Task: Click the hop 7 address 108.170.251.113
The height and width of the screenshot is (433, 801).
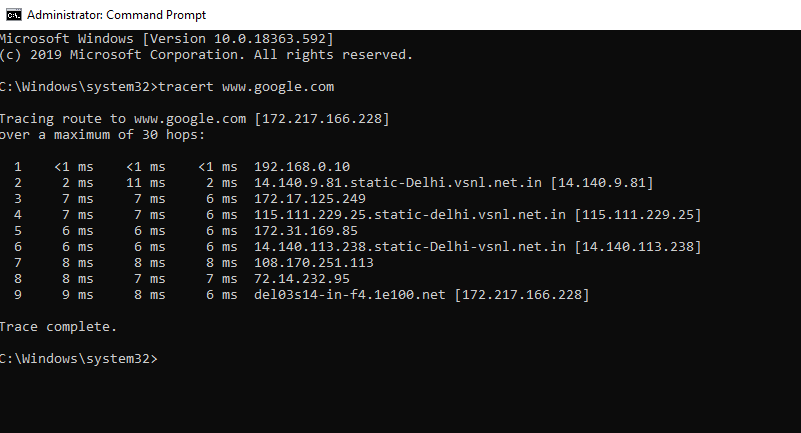Action: coord(314,262)
